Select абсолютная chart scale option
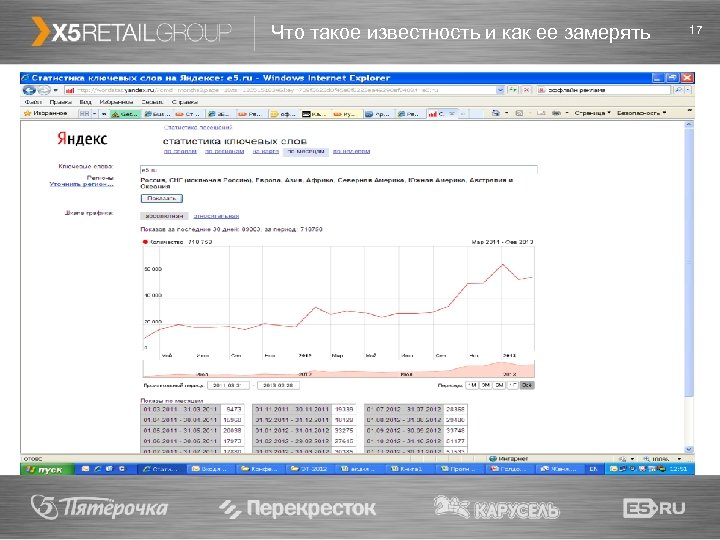The image size is (720, 540). (164, 216)
